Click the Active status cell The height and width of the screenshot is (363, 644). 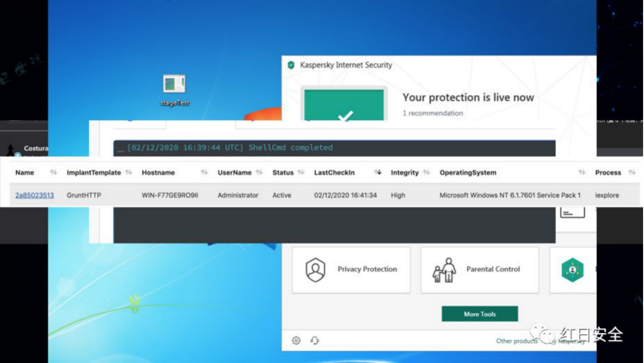coord(282,195)
